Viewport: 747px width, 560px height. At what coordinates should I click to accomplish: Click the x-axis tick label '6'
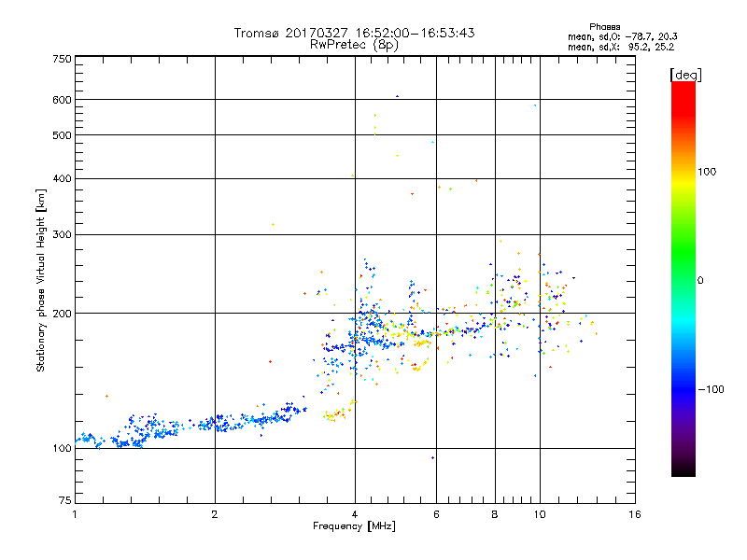tap(436, 514)
